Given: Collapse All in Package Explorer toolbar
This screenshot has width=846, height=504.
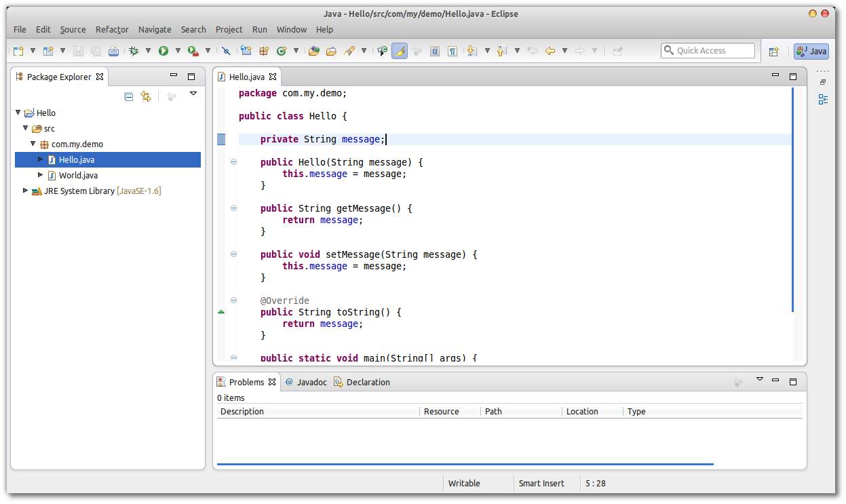Looking at the screenshot, I should tap(129, 97).
